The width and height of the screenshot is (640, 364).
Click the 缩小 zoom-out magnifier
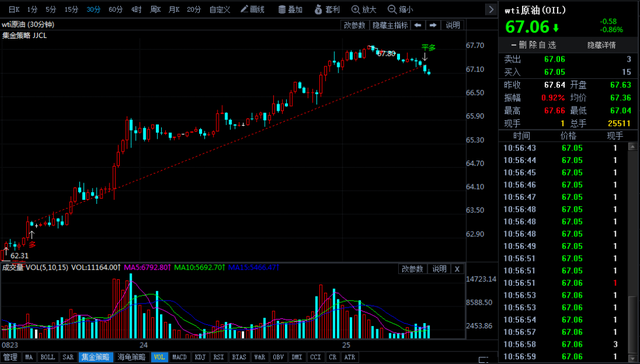[x=400, y=9]
